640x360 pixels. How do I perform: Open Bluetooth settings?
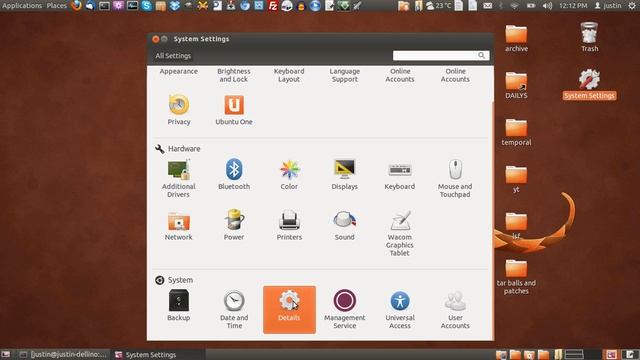point(234,174)
